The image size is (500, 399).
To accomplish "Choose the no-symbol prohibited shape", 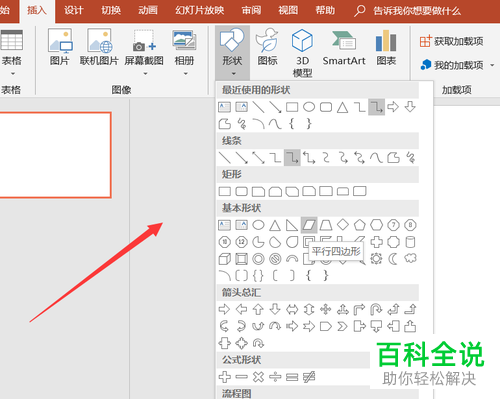I will 275,259.
